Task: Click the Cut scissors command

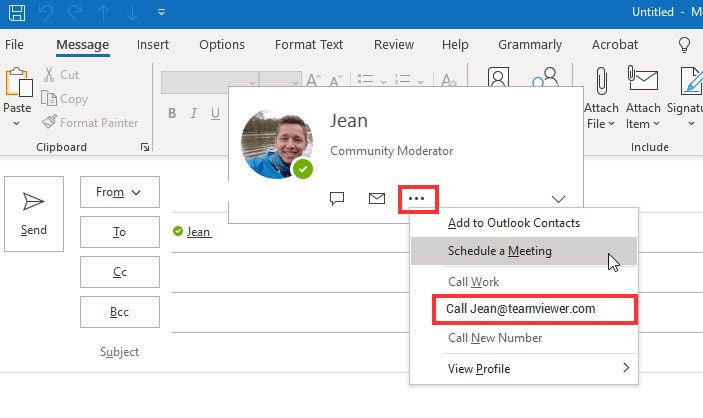Action: [61, 74]
